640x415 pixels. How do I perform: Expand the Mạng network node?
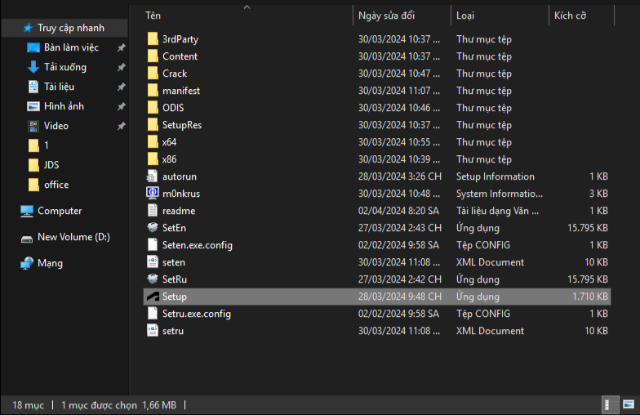pyautogui.click(x=8, y=263)
